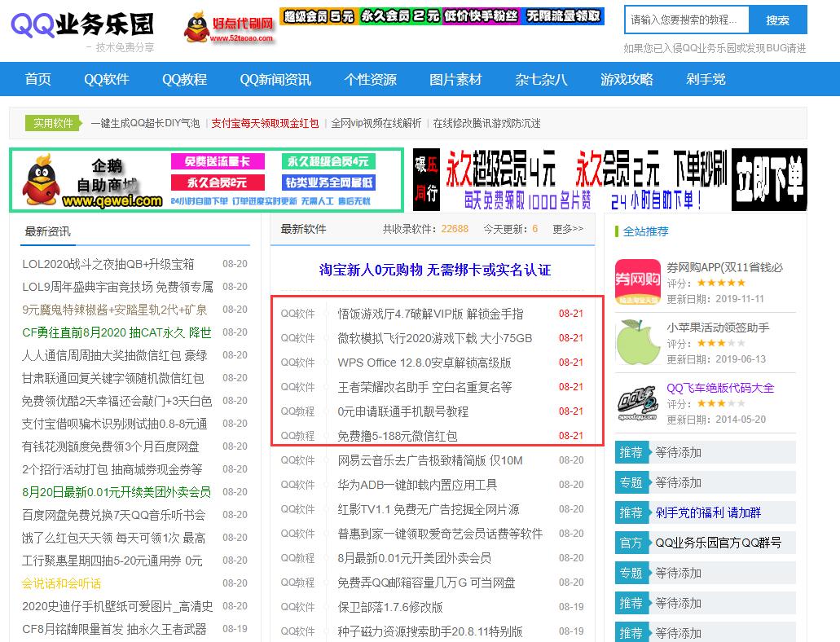Open 0元申请联通手机靓号教程 entry
840x642 pixels.
point(402,411)
